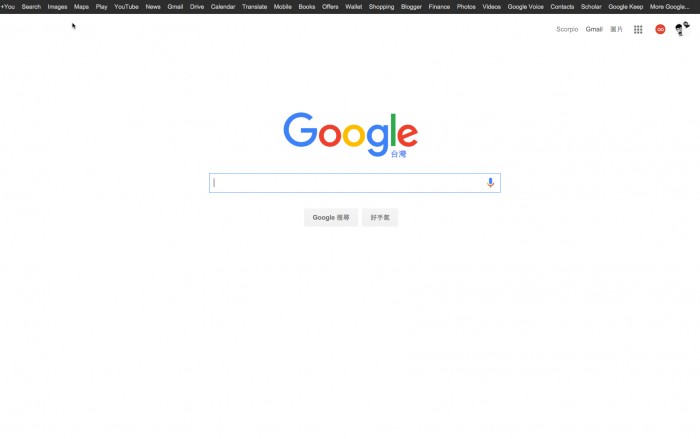Click the Google 搜尋 search button
The width and height of the screenshot is (700, 439).
coord(331,217)
